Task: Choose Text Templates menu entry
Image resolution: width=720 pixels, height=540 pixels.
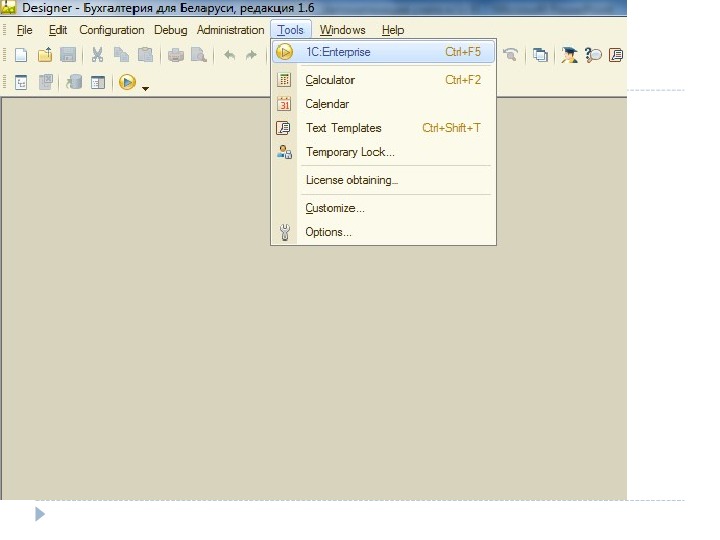Action: point(383,128)
